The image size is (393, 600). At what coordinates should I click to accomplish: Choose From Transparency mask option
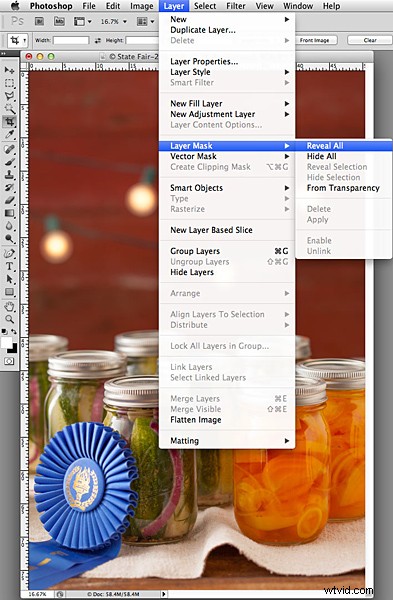pyautogui.click(x=344, y=188)
